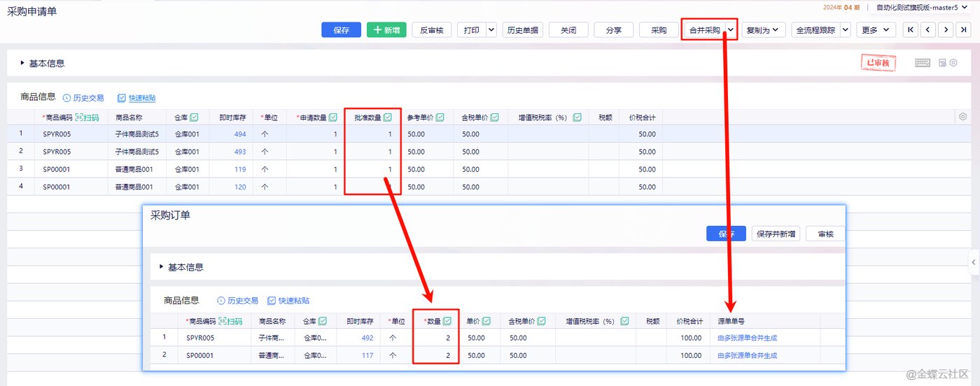Click stock value 493 link

[x=240, y=152]
